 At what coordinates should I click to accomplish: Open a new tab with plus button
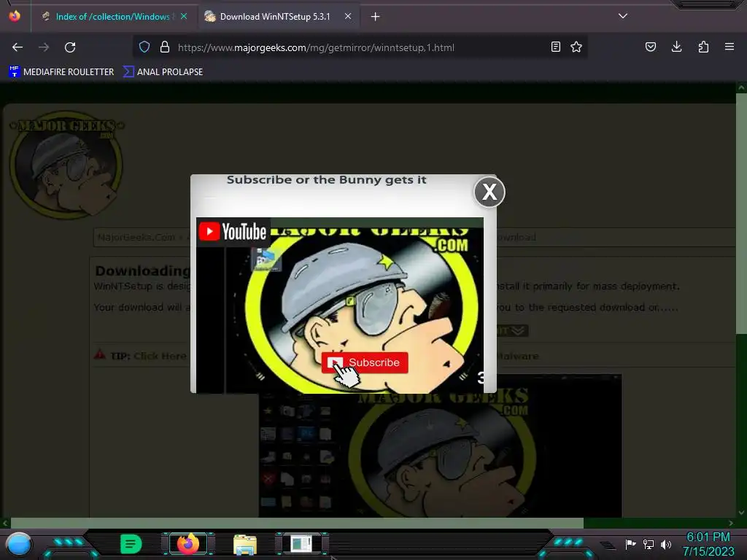coord(376,17)
